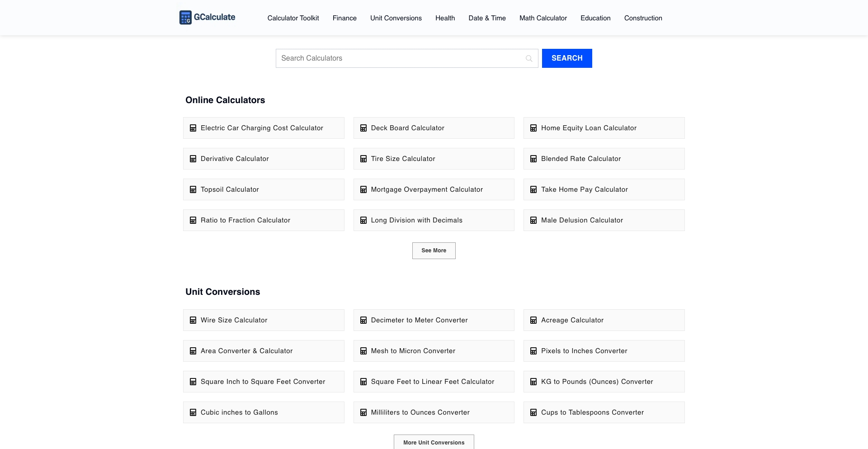
Task: Click the More Unit Conversions button
Action: pyautogui.click(x=434, y=442)
